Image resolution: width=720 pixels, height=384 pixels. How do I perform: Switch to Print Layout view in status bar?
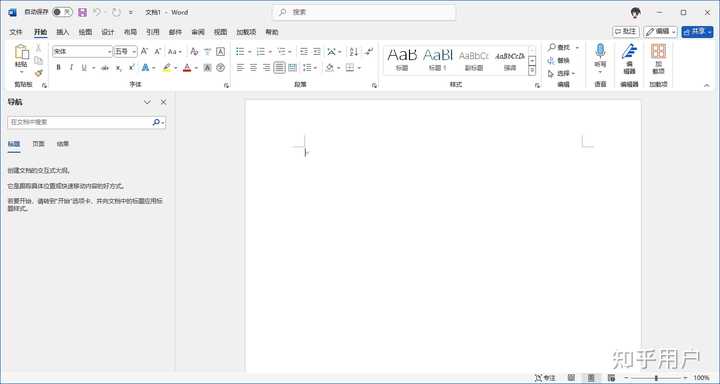pyautogui.click(x=591, y=378)
